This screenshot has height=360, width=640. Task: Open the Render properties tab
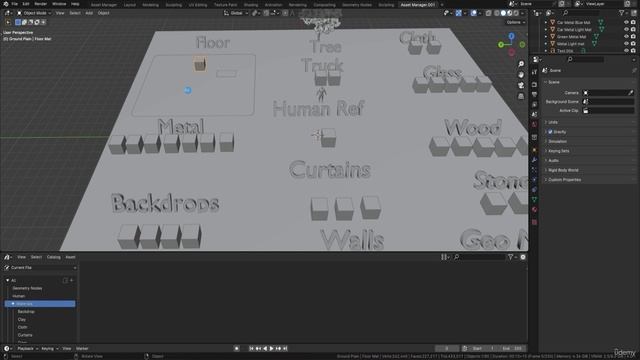click(534, 84)
